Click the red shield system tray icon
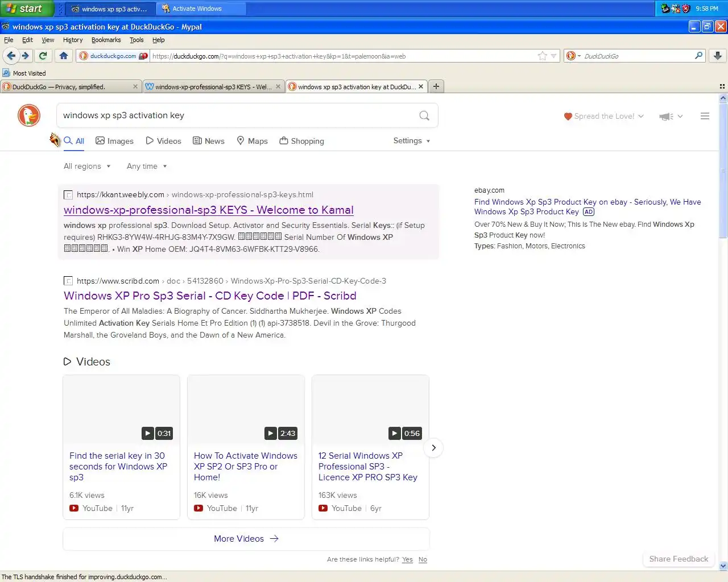 pyautogui.click(x=686, y=9)
